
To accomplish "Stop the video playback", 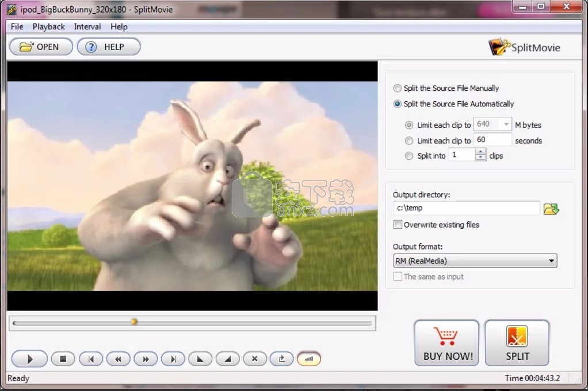I will pyautogui.click(x=63, y=359).
